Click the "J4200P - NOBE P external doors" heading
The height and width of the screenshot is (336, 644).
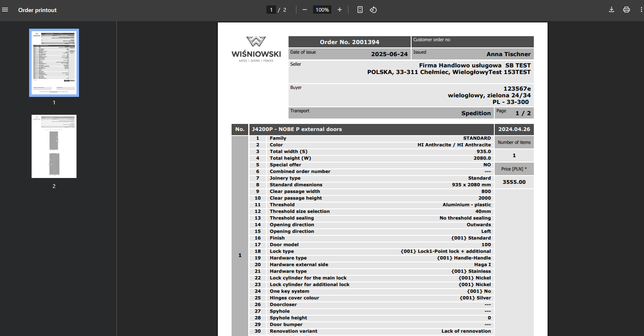[297, 129]
